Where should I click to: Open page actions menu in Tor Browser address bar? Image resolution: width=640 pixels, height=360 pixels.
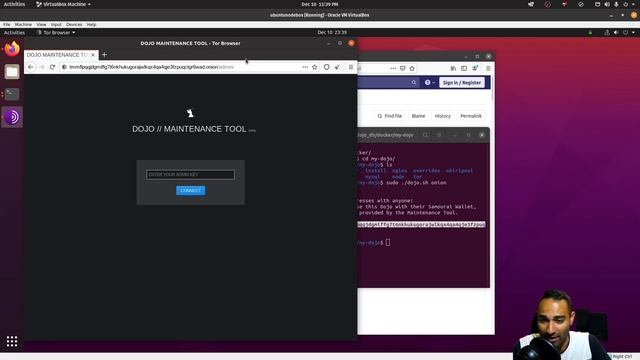pyautogui.click(x=305, y=67)
